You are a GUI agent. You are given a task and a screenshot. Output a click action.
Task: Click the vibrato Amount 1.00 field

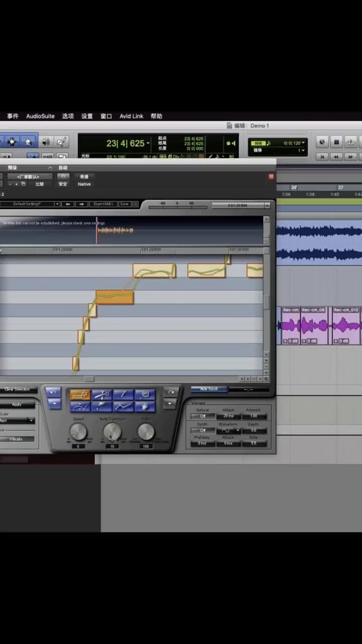(x=253, y=416)
